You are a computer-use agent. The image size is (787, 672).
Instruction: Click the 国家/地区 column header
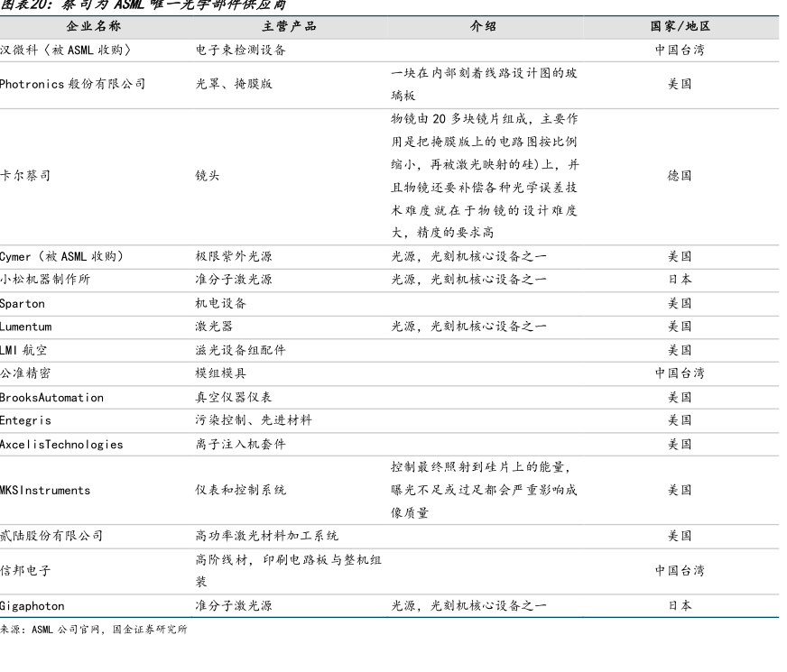tap(680, 26)
